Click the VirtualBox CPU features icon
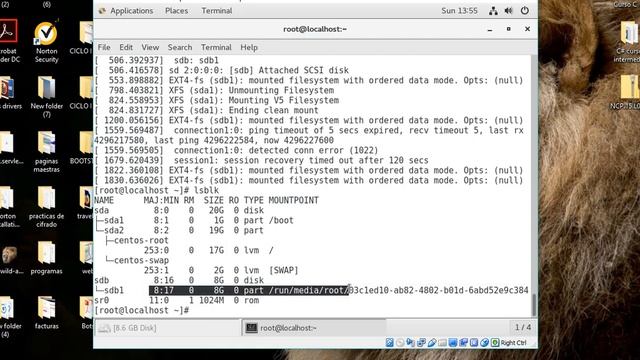 click(x=473, y=342)
